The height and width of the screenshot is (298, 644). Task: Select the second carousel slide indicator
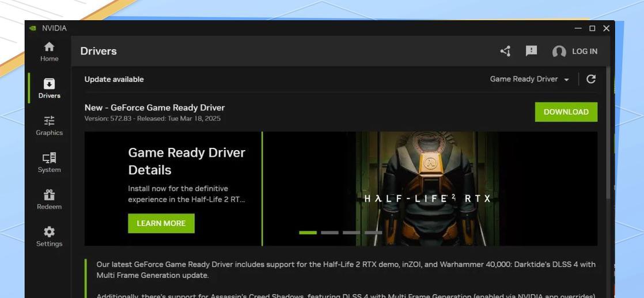coord(329,233)
